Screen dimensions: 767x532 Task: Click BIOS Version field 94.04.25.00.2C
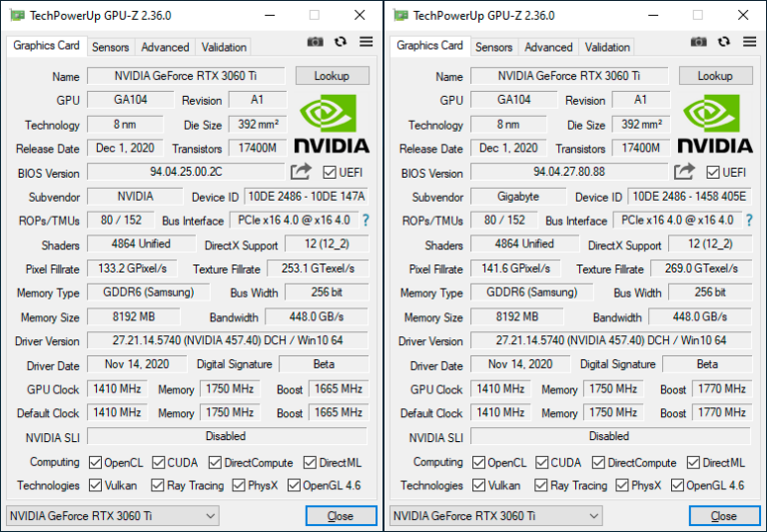point(186,172)
